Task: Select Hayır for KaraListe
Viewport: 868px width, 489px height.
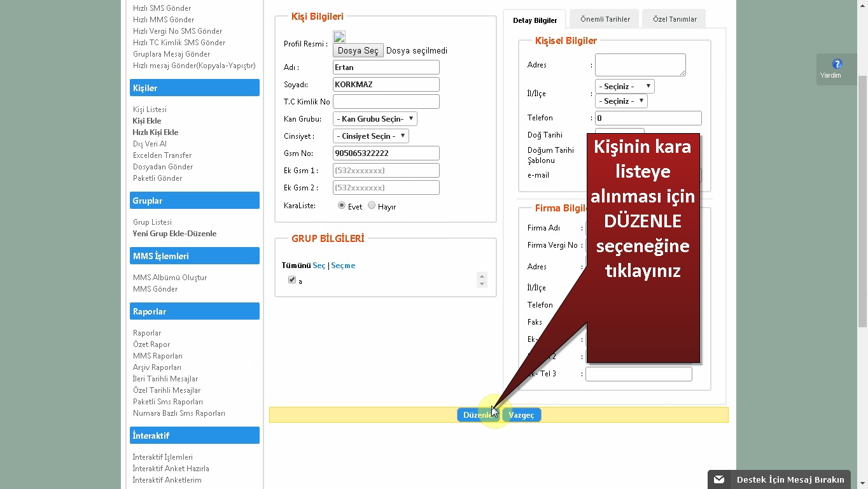Action: pos(372,206)
